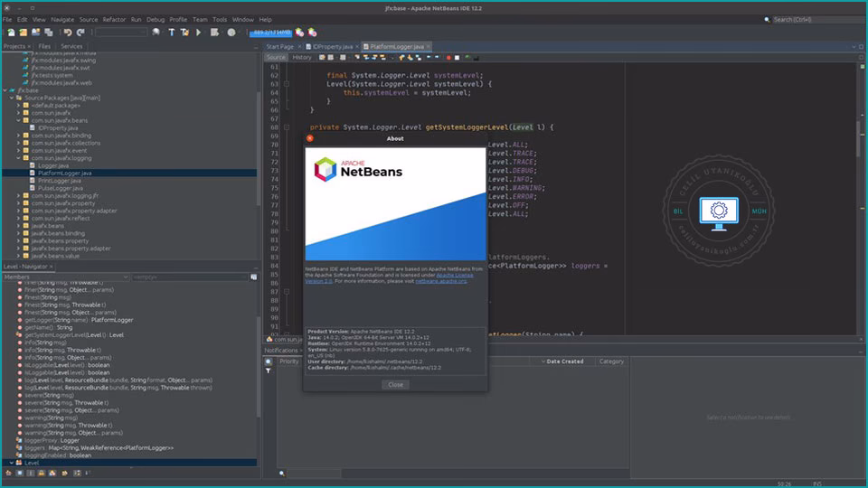Toggle Show Non-Public Members filter in Navigator

[x=41, y=473]
